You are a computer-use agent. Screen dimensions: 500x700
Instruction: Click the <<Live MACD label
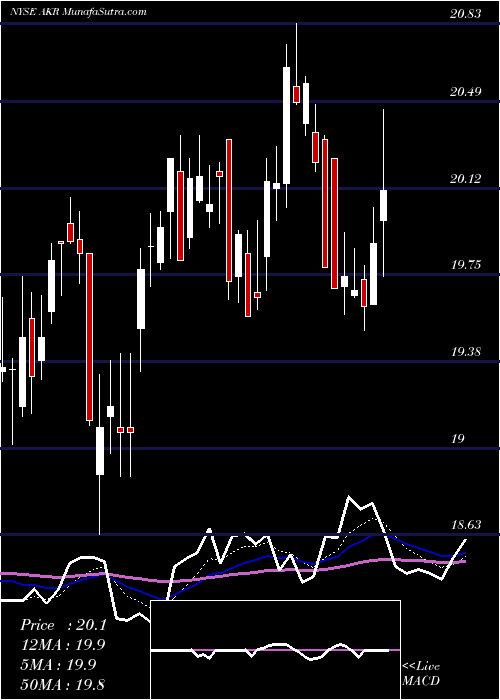tap(421, 673)
